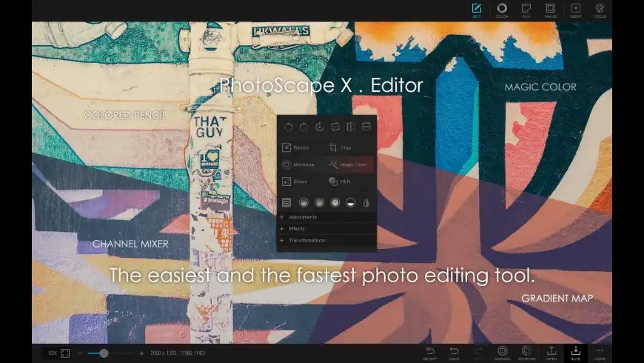The width and height of the screenshot is (644, 363).
Task: Click the third gray circle filter icon
Action: tap(335, 202)
